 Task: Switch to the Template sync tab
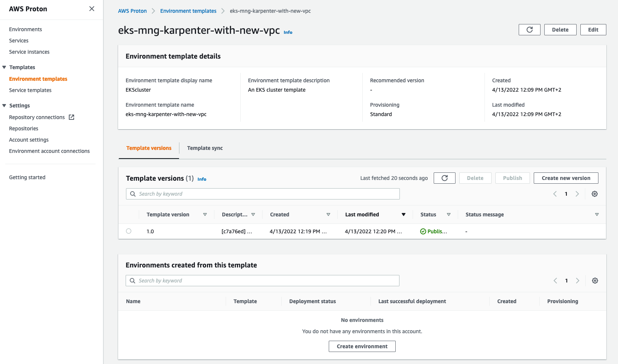[x=205, y=148]
